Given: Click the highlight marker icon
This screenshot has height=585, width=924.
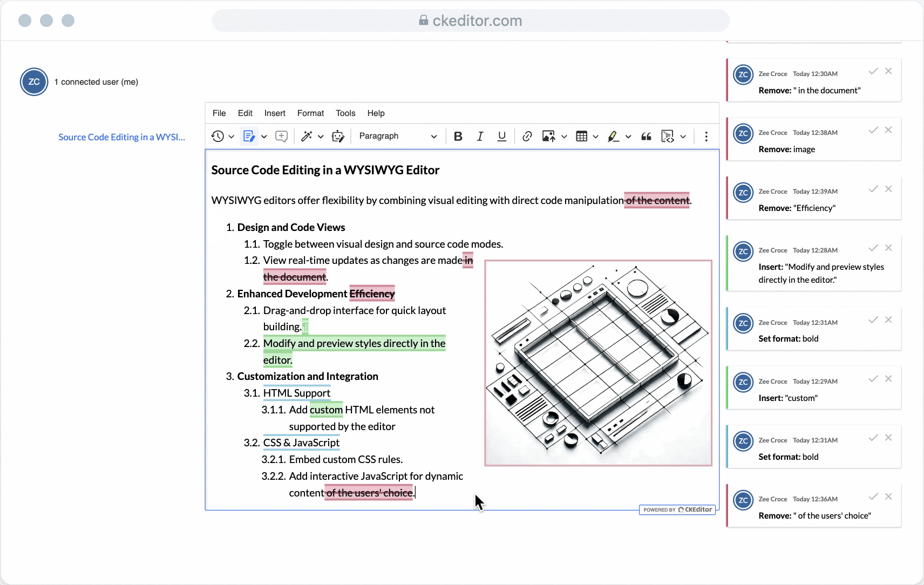Looking at the screenshot, I should [613, 137].
